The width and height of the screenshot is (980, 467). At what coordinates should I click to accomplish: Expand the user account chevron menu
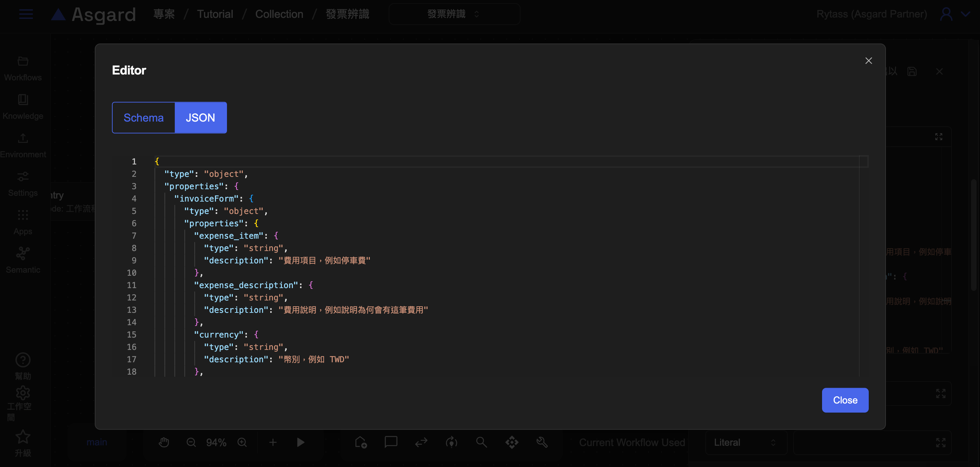pos(966,14)
